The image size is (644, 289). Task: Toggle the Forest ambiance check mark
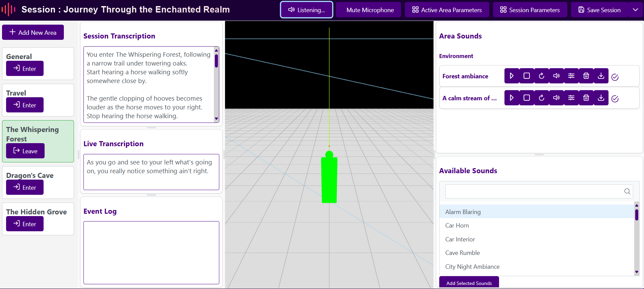coord(615,77)
